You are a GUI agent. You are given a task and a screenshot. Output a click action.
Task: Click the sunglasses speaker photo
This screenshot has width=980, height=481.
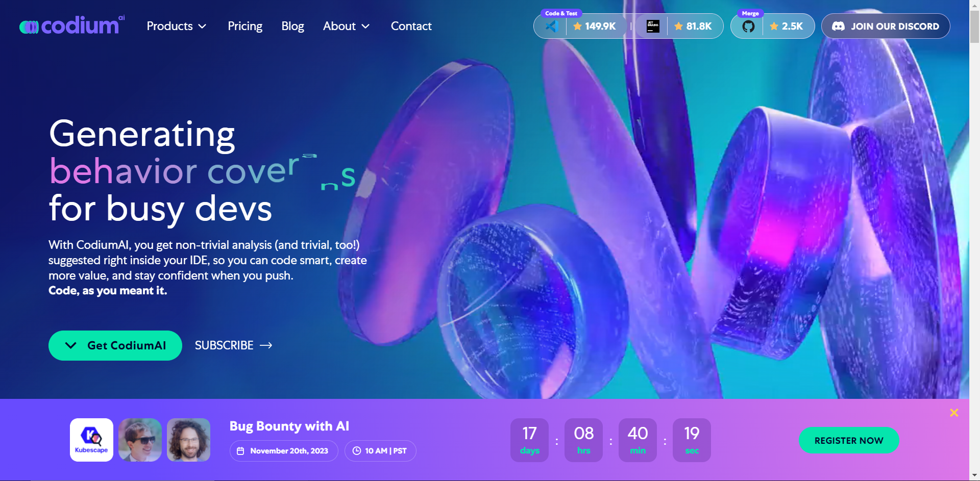[140, 440]
